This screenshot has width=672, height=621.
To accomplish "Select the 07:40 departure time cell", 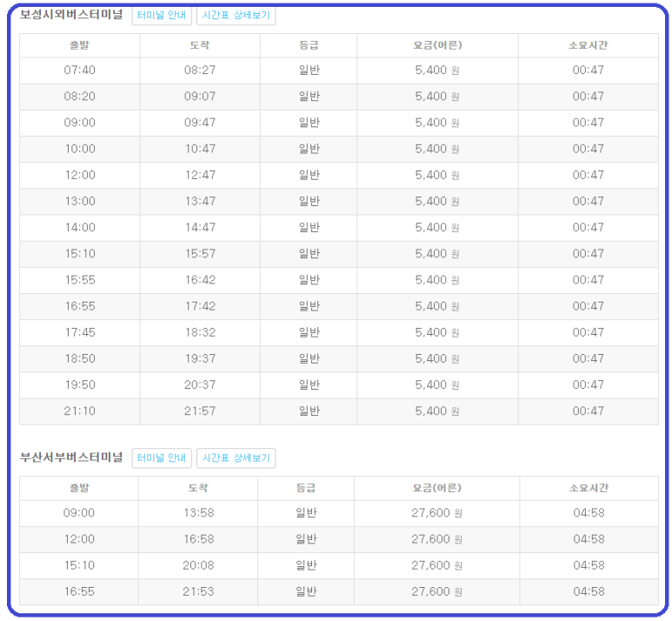I will [x=79, y=70].
